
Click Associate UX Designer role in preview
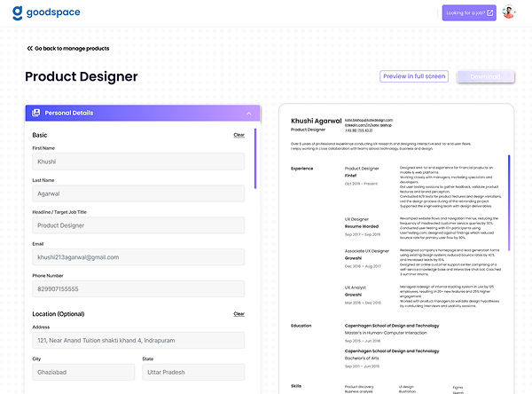(x=367, y=251)
